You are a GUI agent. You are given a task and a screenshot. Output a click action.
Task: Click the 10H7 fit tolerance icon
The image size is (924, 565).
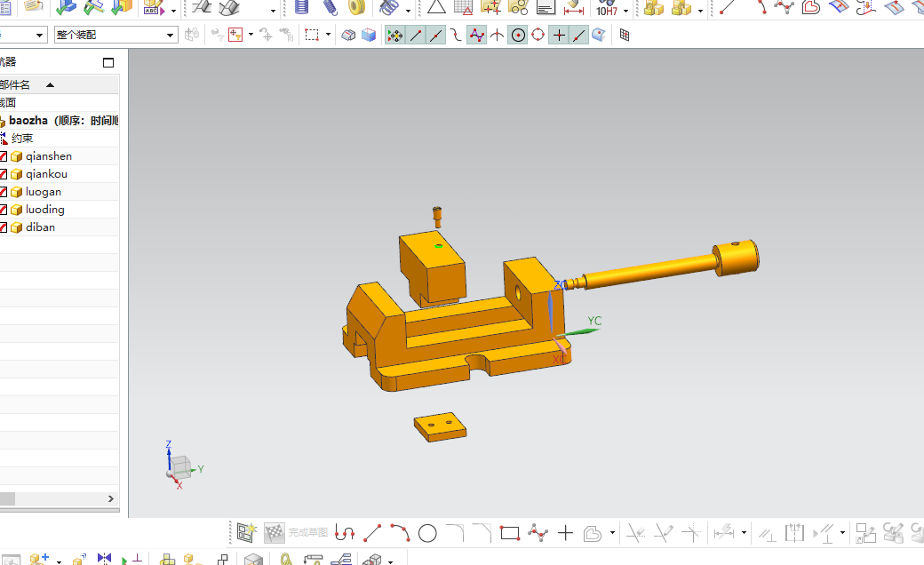(x=606, y=10)
